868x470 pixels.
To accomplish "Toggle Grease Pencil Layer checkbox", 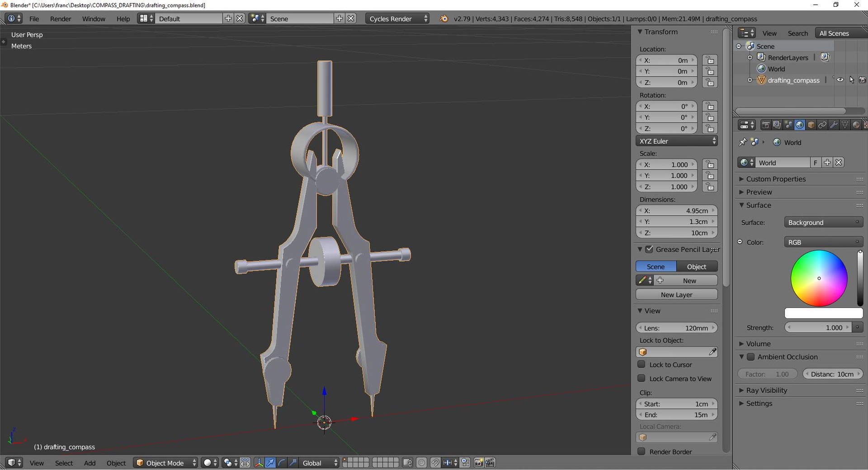I will click(x=650, y=249).
